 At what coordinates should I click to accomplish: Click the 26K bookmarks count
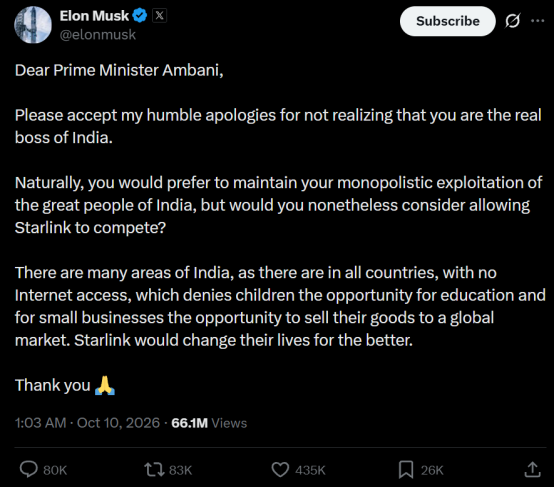coord(432,470)
